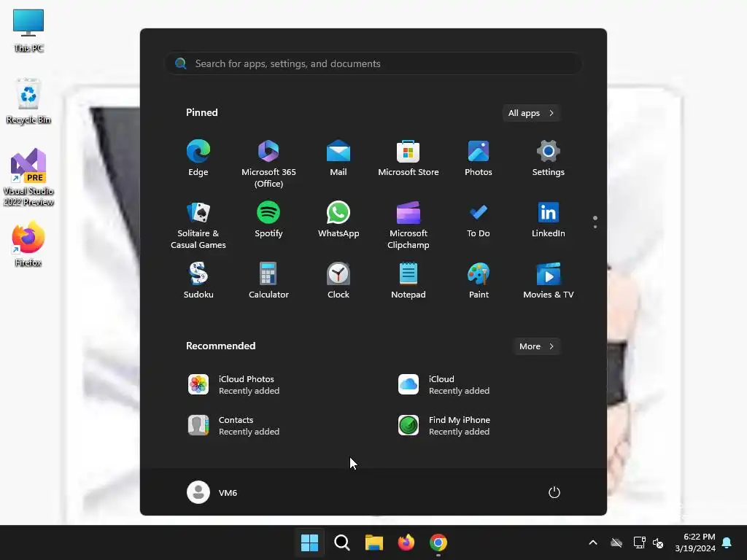This screenshot has height=560, width=747.
Task: Launch Microsoft 365 (Office)
Action: point(268,163)
